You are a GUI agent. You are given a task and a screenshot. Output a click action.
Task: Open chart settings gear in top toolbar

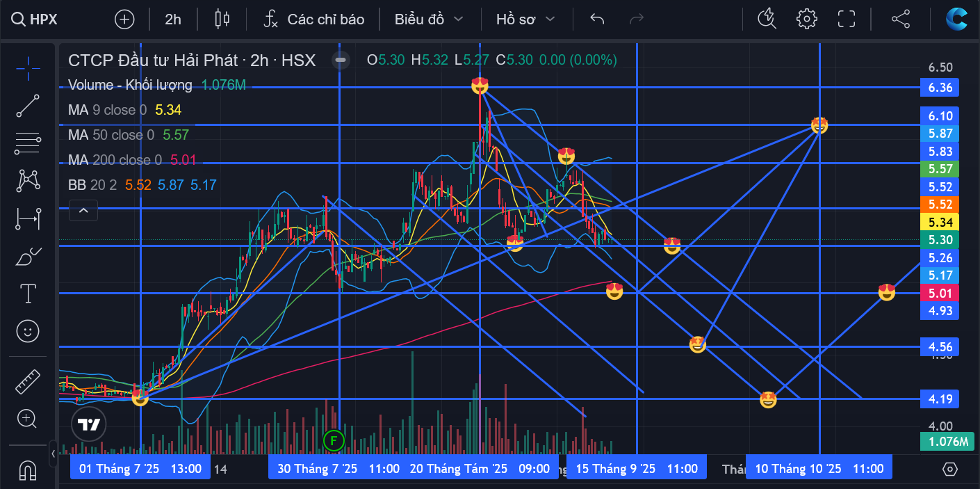pyautogui.click(x=807, y=19)
